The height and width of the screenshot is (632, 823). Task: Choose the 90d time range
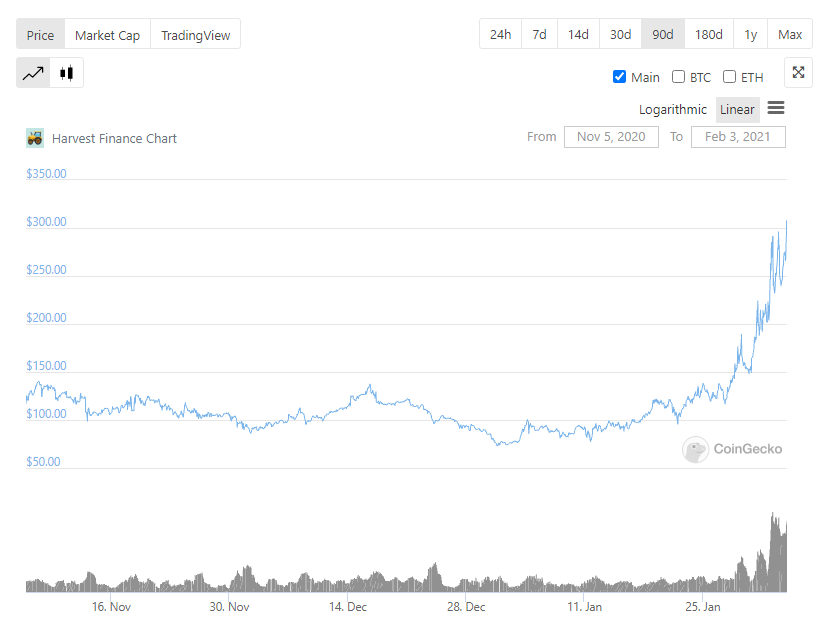[663, 34]
